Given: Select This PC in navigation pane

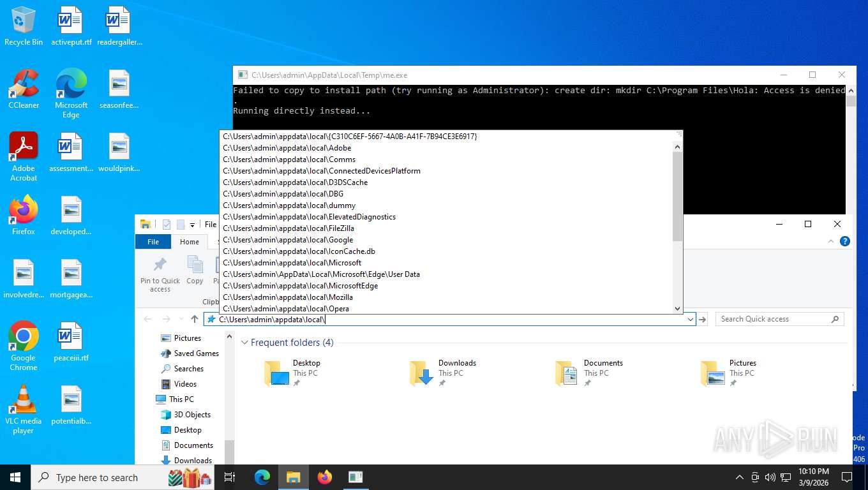Looking at the screenshot, I should [x=175, y=399].
